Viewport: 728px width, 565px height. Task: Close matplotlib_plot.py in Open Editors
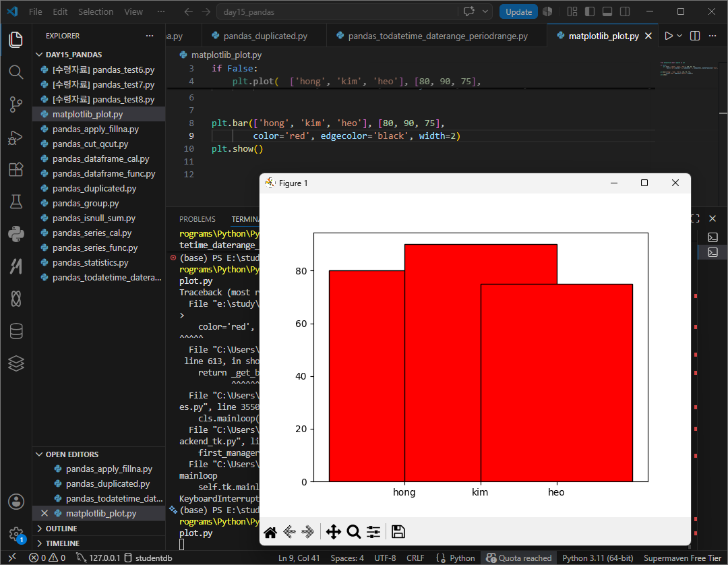[44, 513]
